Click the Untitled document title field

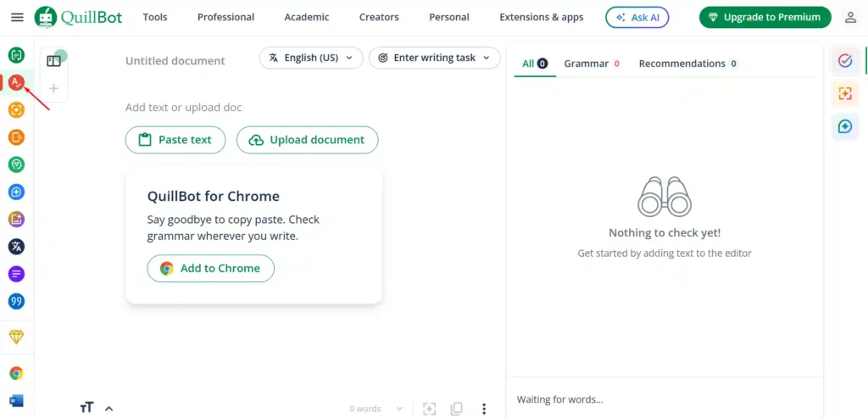coord(175,61)
